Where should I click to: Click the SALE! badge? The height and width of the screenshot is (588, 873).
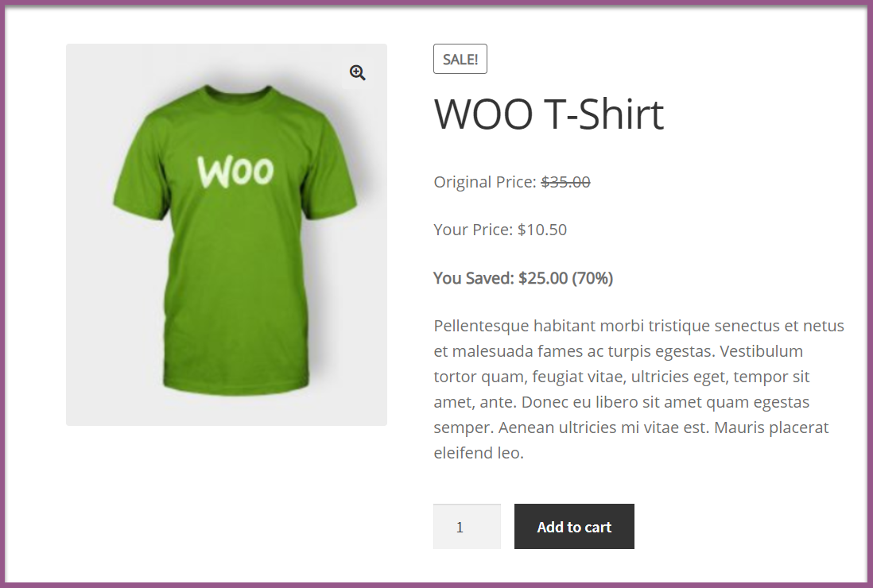[460, 59]
